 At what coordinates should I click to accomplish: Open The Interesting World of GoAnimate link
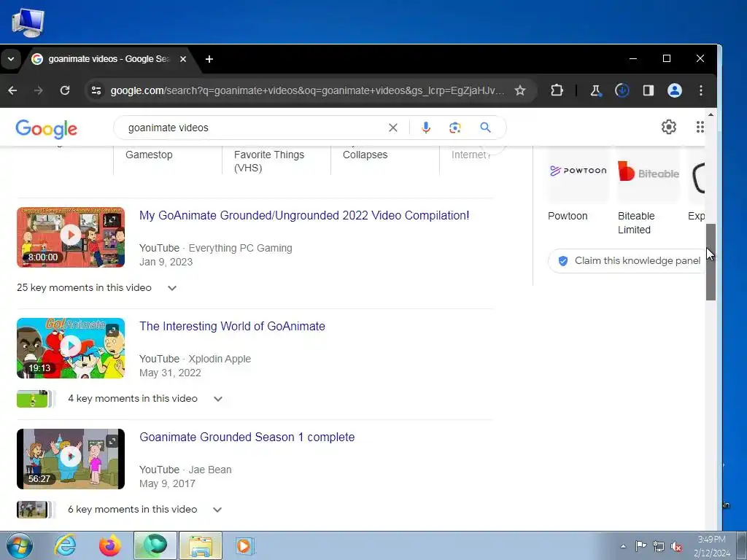coord(232,326)
